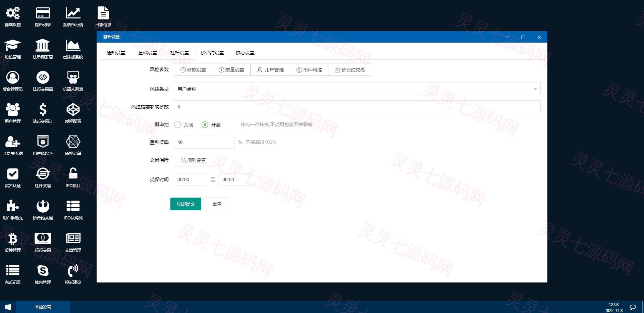
Task: Click the 风控提前影响秒数 input field
Action: point(357,107)
